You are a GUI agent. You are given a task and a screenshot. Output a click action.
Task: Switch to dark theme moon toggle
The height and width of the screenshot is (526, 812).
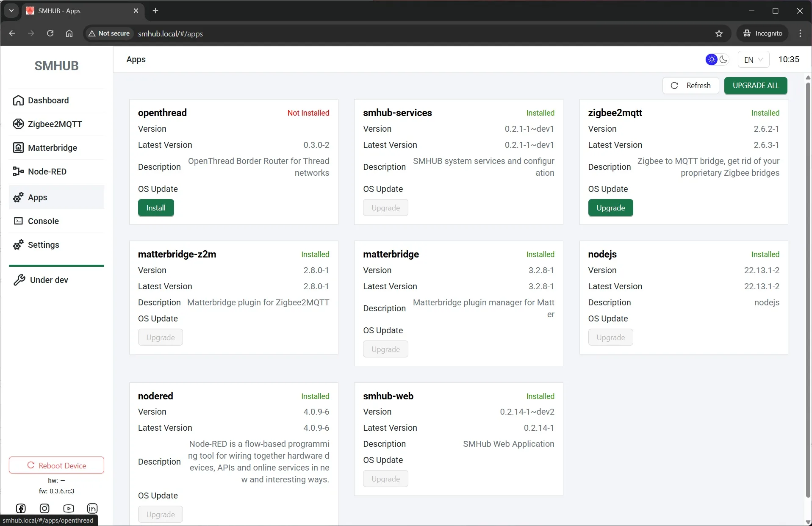[x=723, y=60]
